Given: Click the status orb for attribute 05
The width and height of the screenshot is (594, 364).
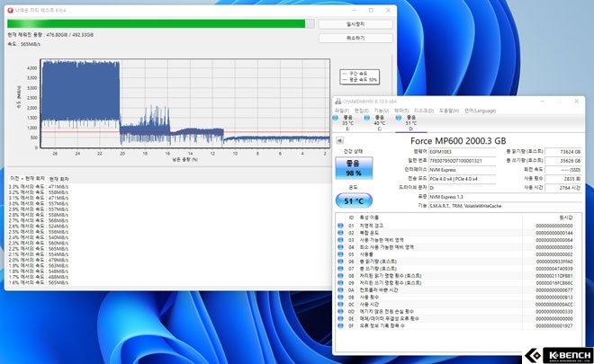Looking at the screenshot, I should point(340,254).
